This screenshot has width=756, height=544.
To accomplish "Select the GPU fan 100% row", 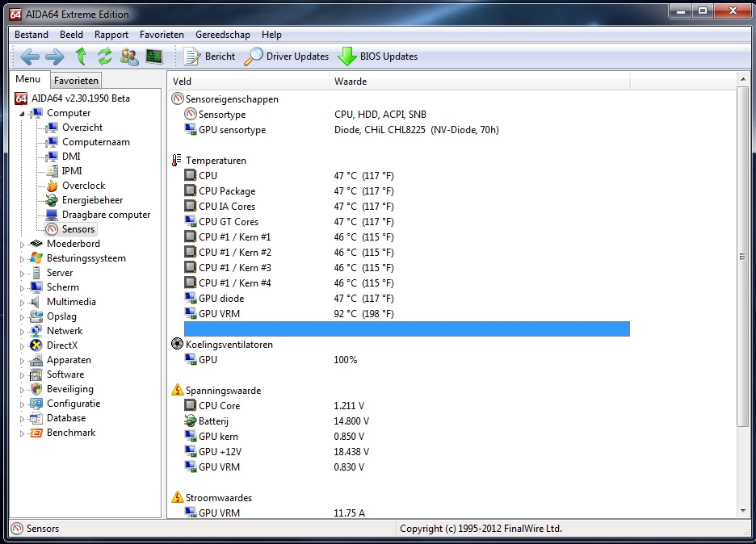I will pyautogui.click(x=406, y=360).
